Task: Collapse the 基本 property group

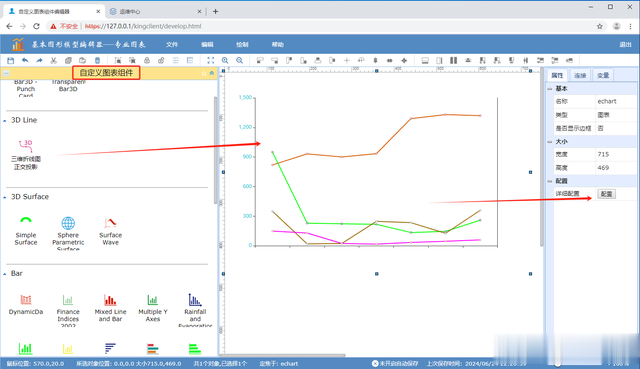Action: coord(550,89)
